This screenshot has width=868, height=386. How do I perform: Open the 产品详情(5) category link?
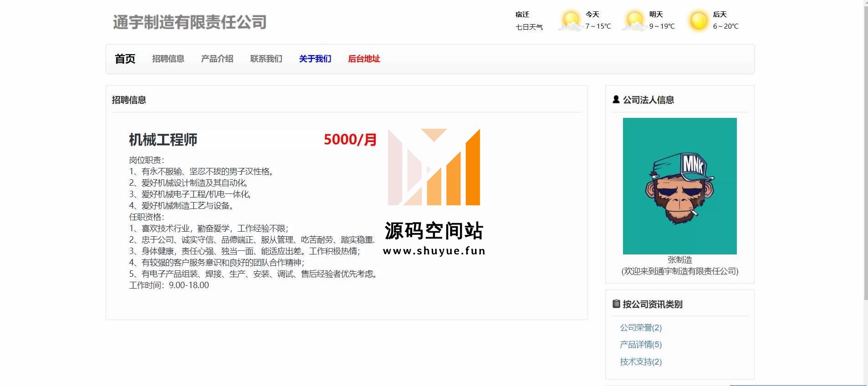pyautogui.click(x=640, y=345)
